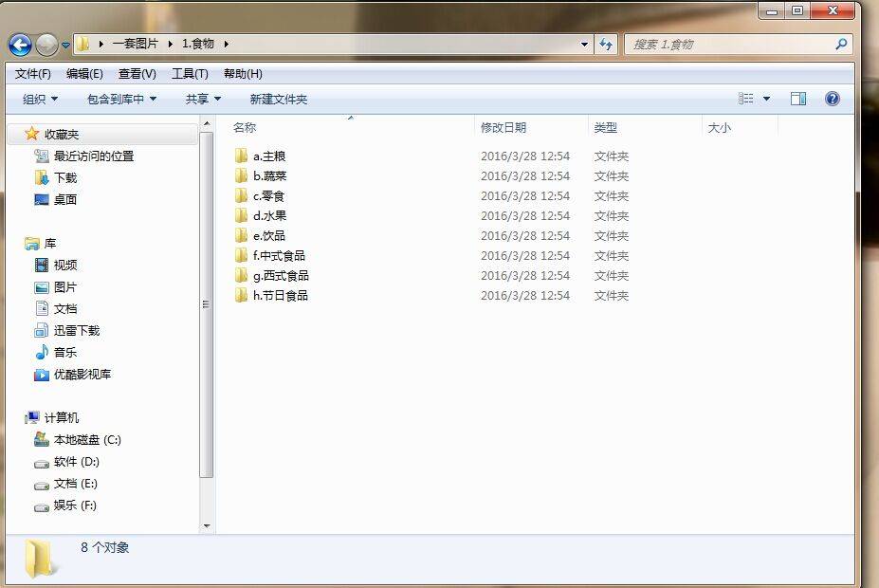Expand the address bar history dropdown
The image size is (879, 588).
[x=585, y=44]
